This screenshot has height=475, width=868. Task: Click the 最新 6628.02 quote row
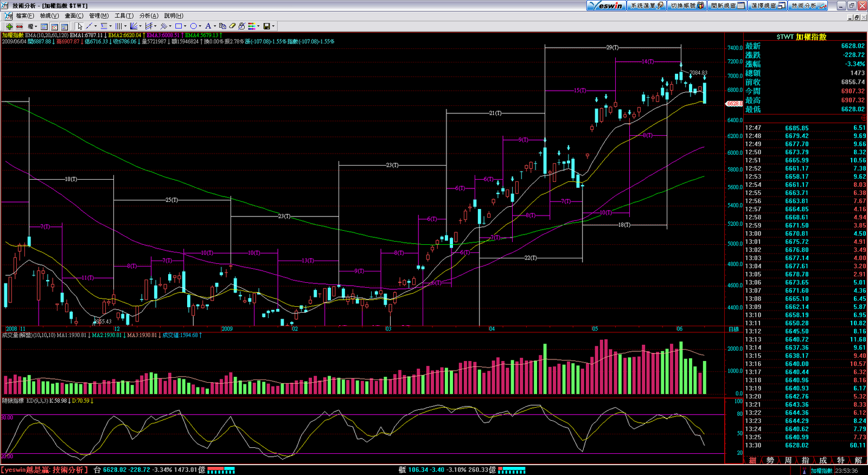pos(806,46)
